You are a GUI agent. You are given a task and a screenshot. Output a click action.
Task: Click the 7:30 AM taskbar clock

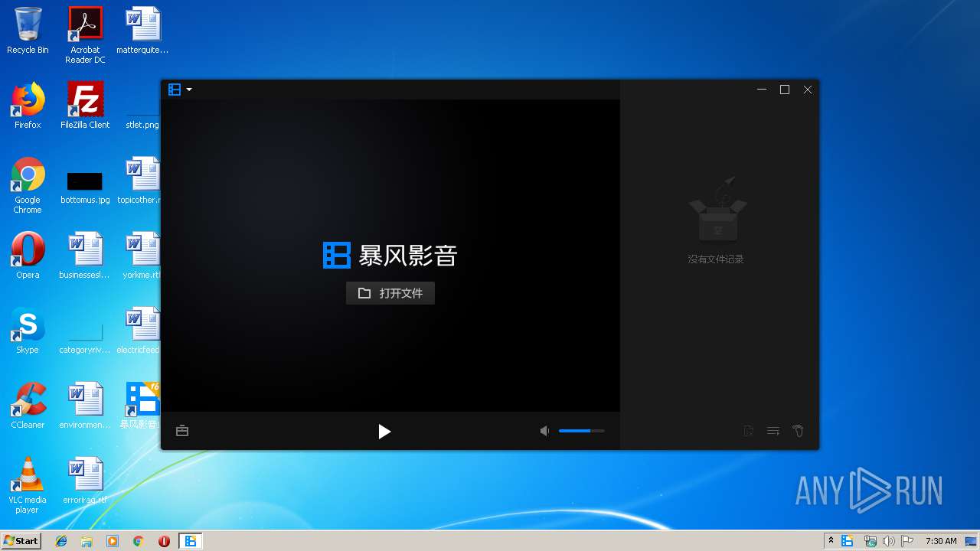click(x=941, y=541)
